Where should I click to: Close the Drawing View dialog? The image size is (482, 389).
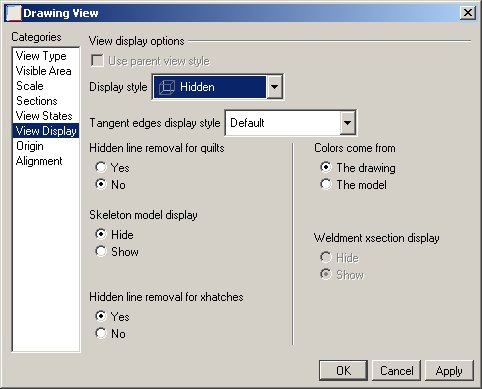click(x=468, y=13)
